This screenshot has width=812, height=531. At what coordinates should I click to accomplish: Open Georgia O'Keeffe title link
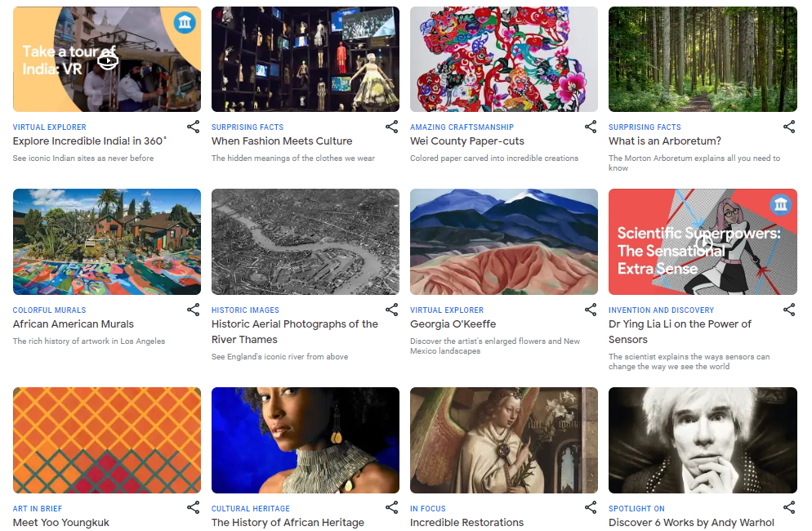click(x=453, y=324)
